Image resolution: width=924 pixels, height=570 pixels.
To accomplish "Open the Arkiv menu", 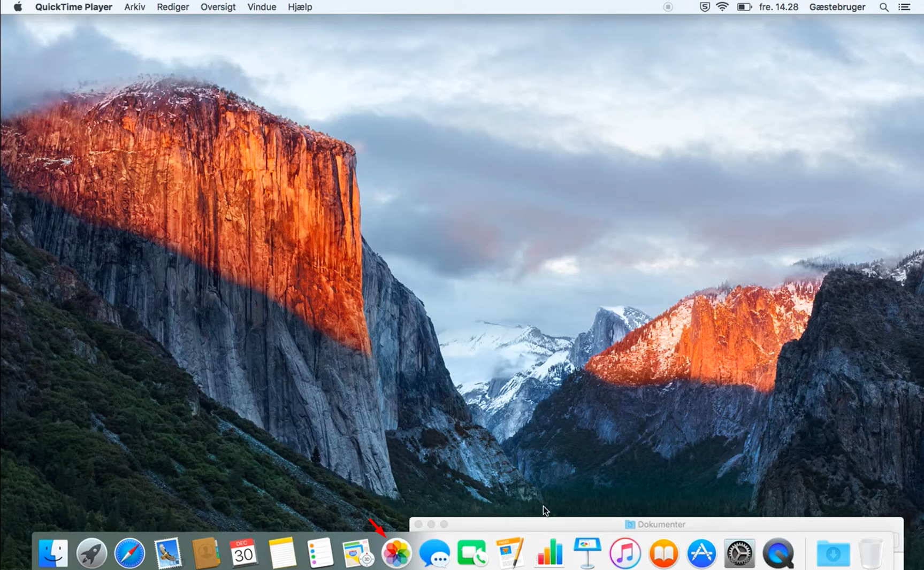I will pos(135,7).
